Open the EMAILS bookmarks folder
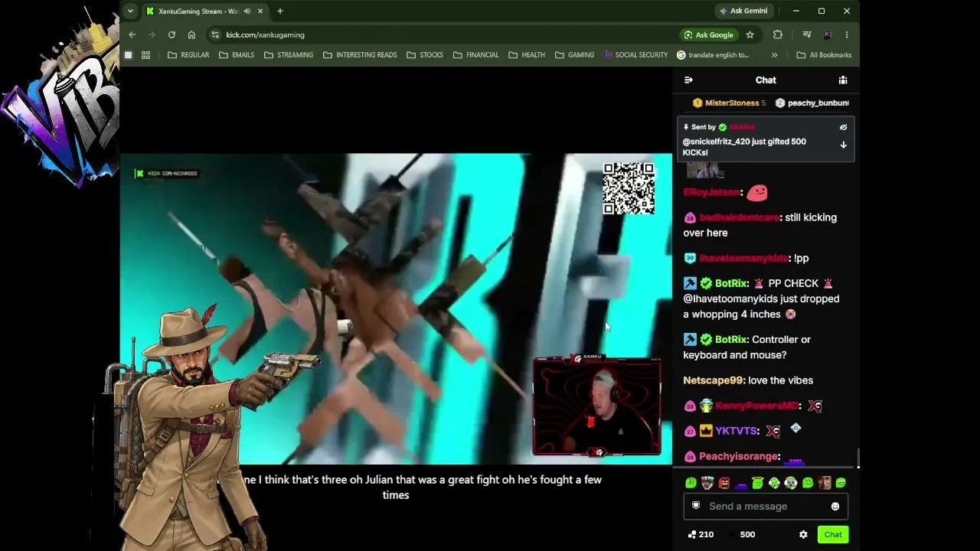This screenshot has width=980, height=551. point(236,55)
